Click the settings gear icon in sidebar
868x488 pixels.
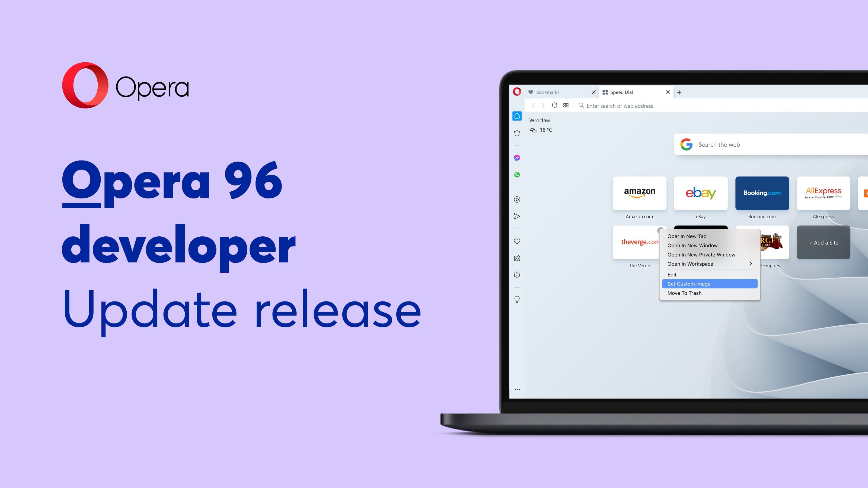pyautogui.click(x=517, y=275)
